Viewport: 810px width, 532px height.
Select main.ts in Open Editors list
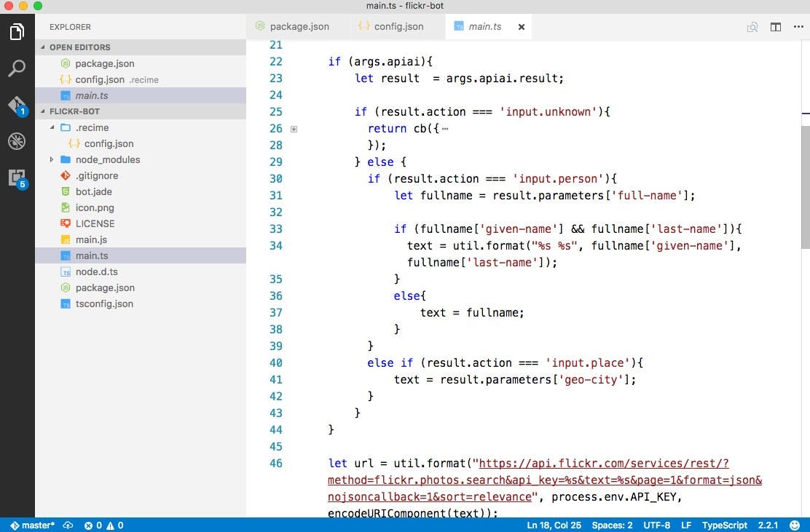click(x=141, y=95)
